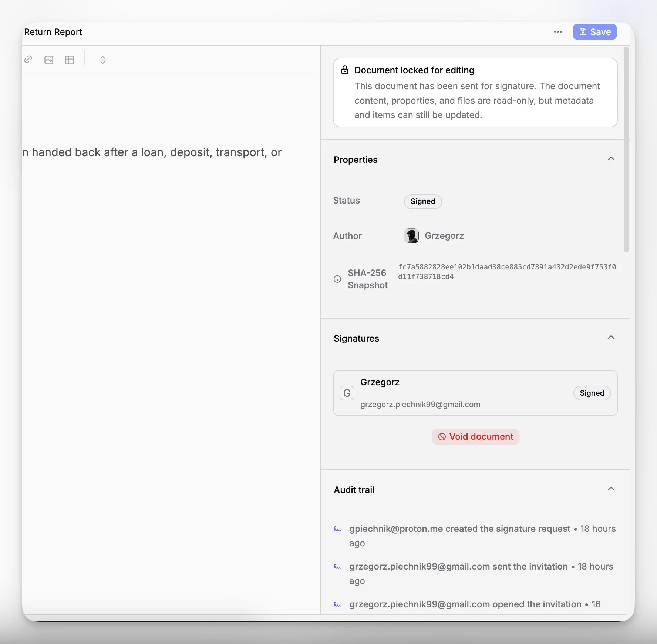Click the Return Report document title

pyautogui.click(x=53, y=32)
